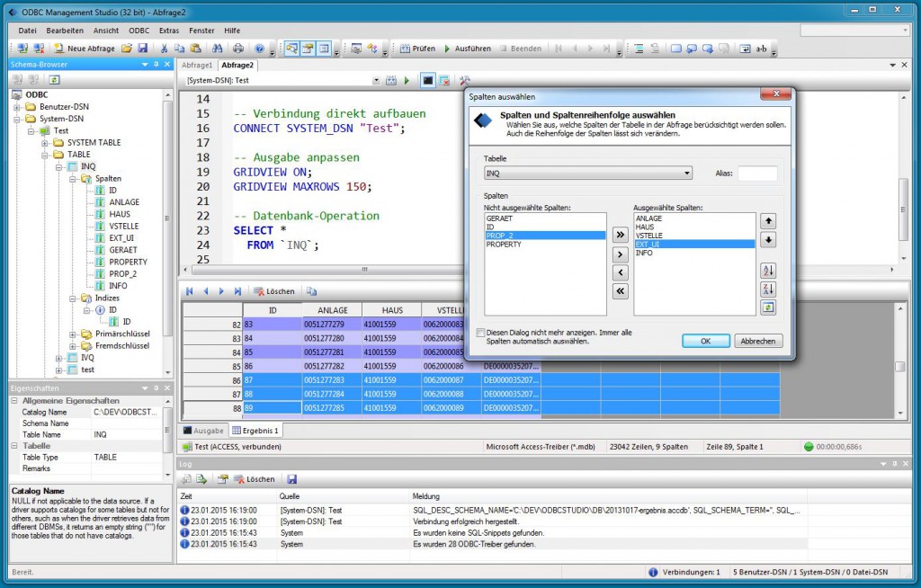Click the Alias input field

pyautogui.click(x=757, y=174)
